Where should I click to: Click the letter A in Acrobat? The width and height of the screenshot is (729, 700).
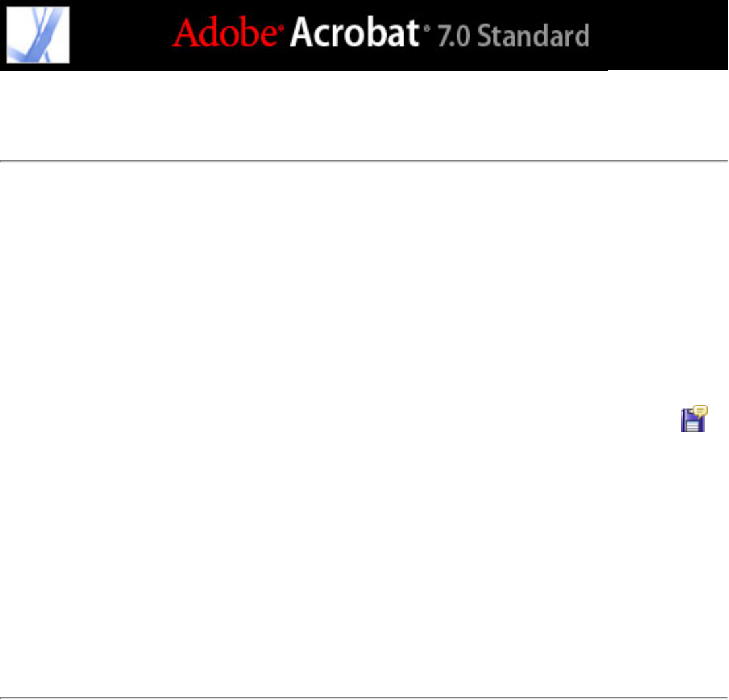point(301,32)
